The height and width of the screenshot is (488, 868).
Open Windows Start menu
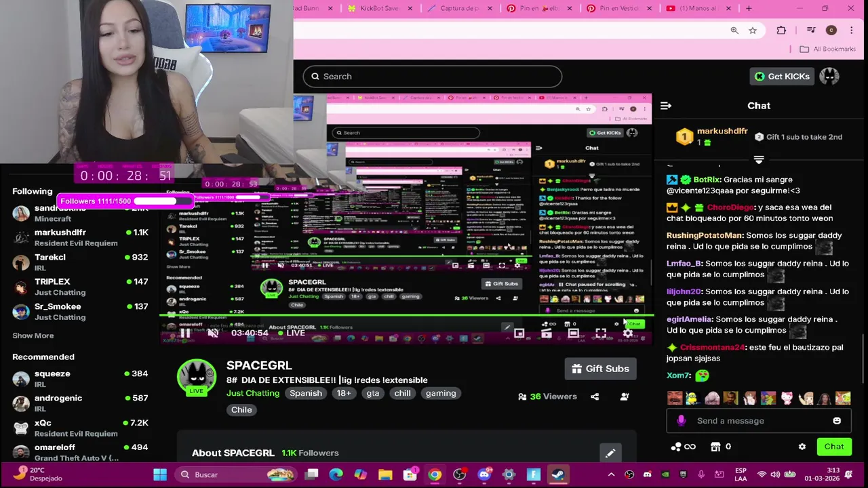160,474
